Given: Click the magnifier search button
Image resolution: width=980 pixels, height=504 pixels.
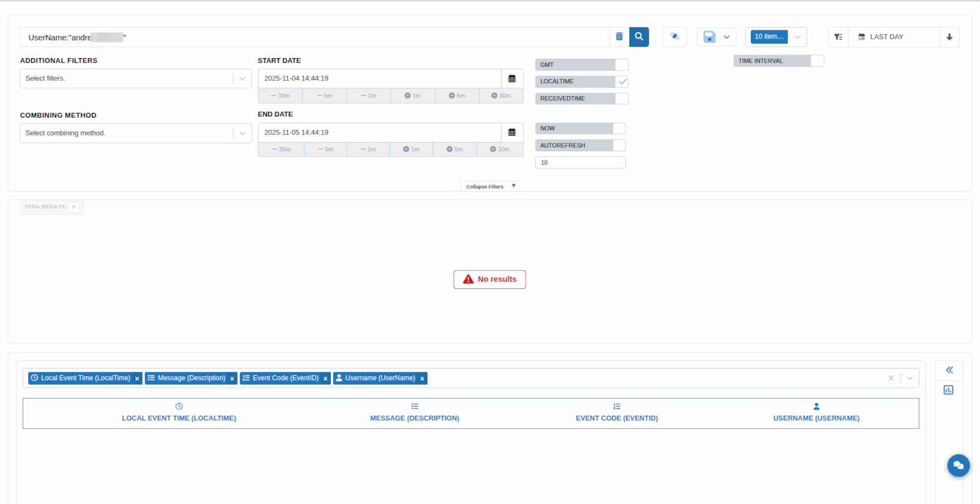Looking at the screenshot, I should click(x=639, y=37).
